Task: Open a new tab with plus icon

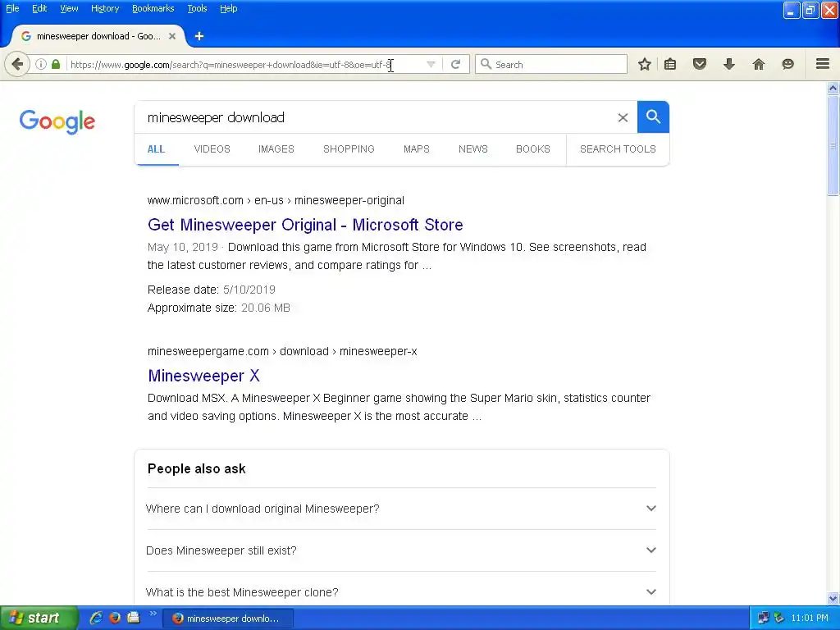Action: tap(199, 36)
